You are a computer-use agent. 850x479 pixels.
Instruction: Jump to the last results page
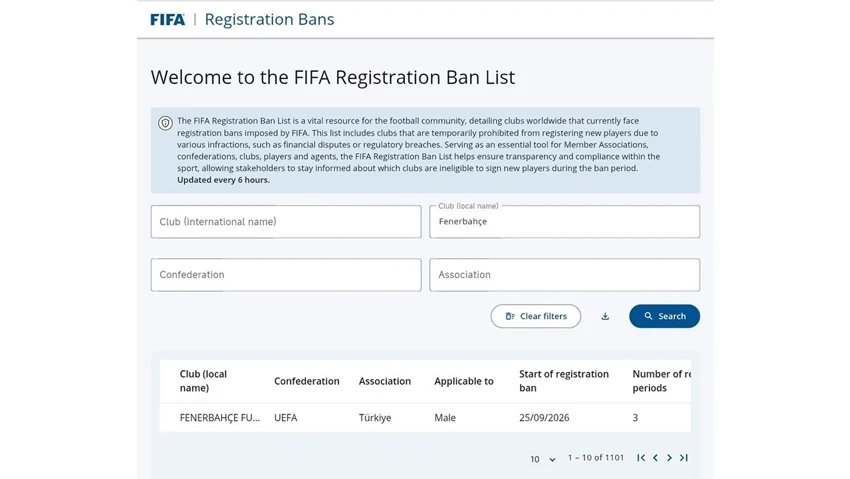click(x=684, y=458)
